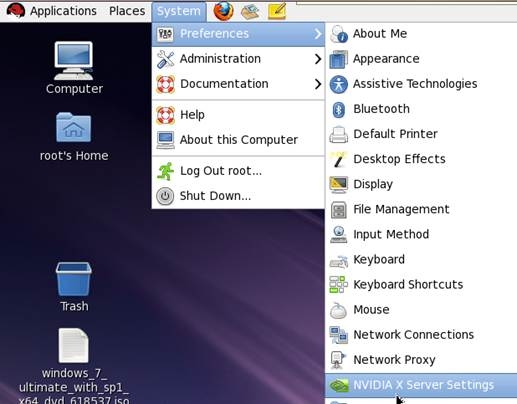Viewport: 517px width, 404px height.
Task: Open the Applications menu
Action: (x=63, y=11)
